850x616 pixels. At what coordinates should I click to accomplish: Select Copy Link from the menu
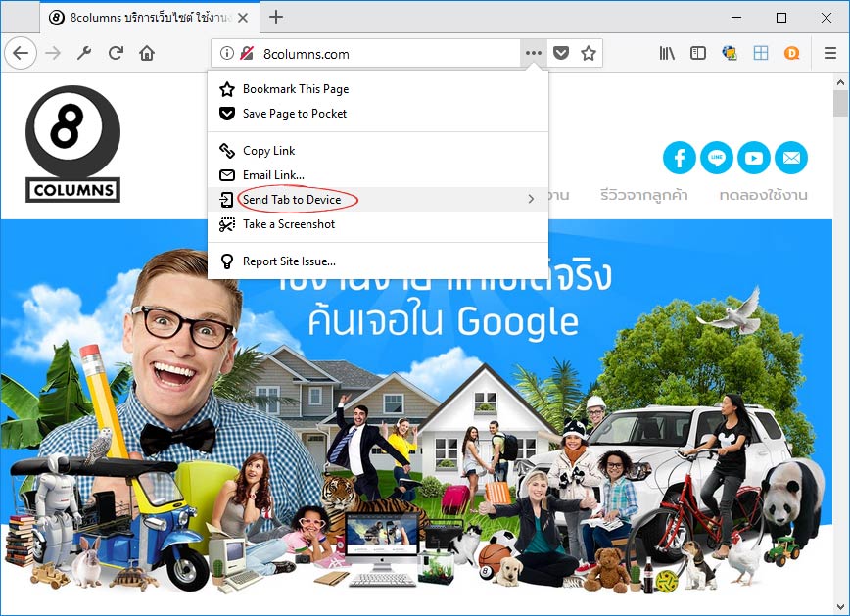[x=267, y=150]
